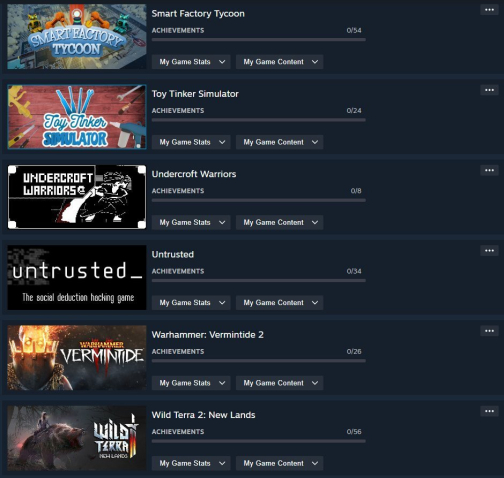Image resolution: width=504 pixels, height=478 pixels.
Task: Expand My Game Stats for Smart Factory Tycoon
Action: point(191,62)
